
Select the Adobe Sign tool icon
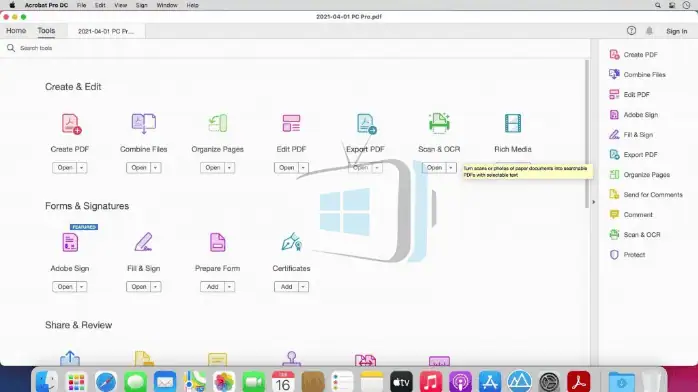tap(70, 242)
